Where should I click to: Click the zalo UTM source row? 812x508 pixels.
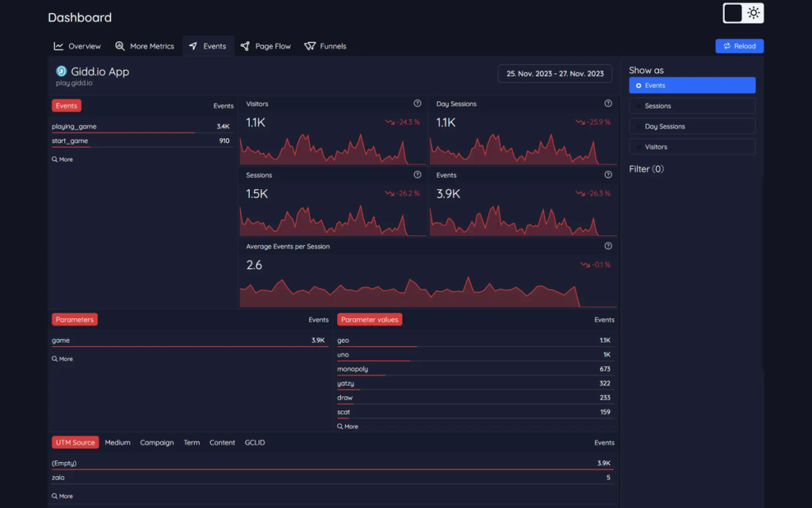[332, 477]
